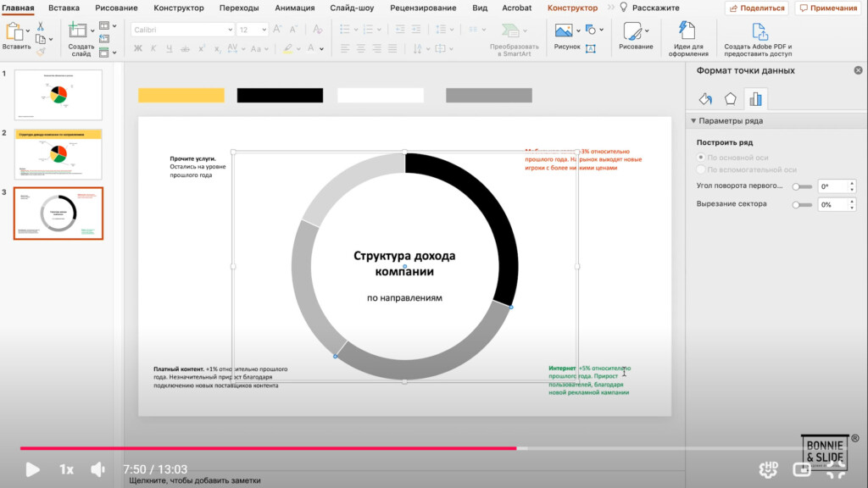Apply superscript formatting
This screenshot has height=488, width=868.
[x=202, y=48]
